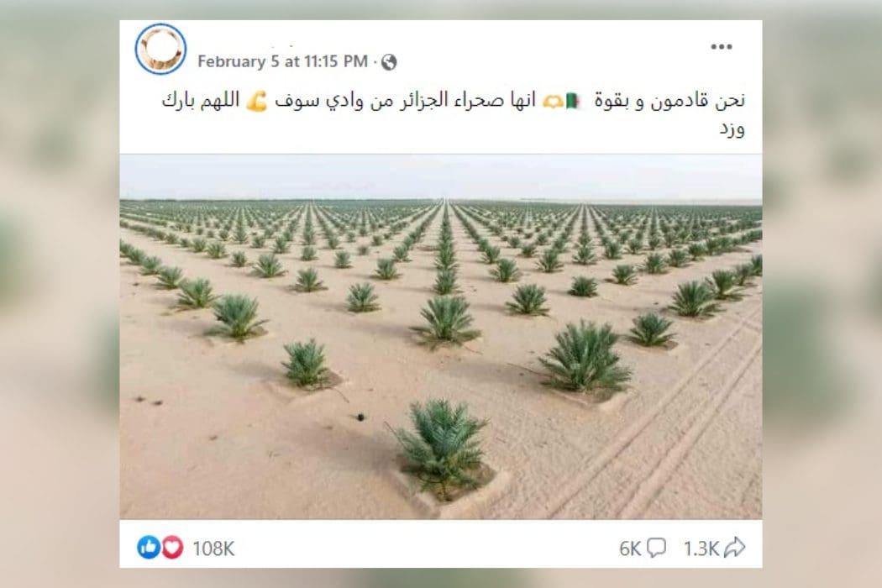The height and width of the screenshot is (588, 882).
Task: Click the comment speech bubble icon
Action: (656, 548)
